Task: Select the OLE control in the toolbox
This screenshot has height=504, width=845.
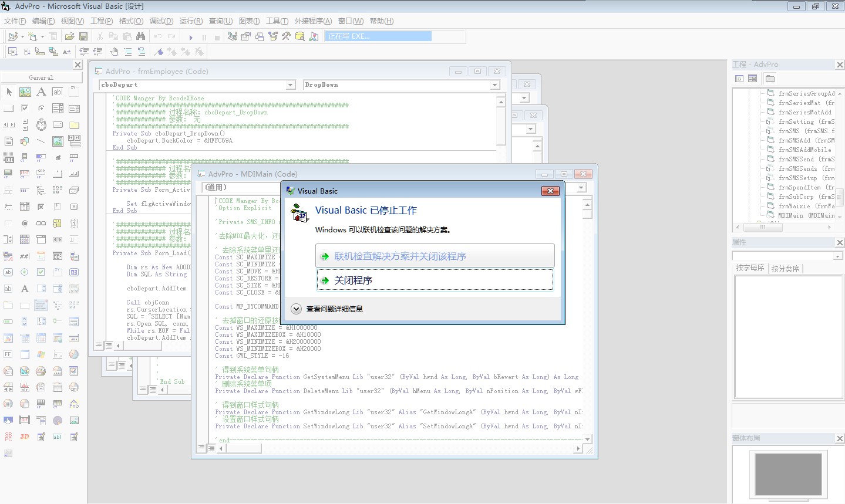Action: pyautogui.click(x=9, y=158)
